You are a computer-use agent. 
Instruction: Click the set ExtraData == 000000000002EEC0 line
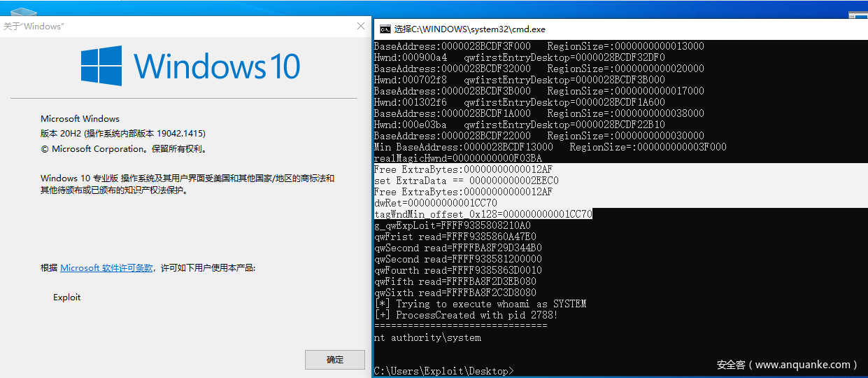(x=466, y=181)
